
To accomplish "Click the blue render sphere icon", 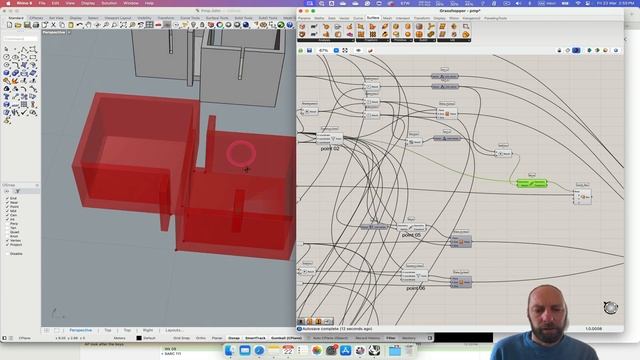I will (246, 25).
